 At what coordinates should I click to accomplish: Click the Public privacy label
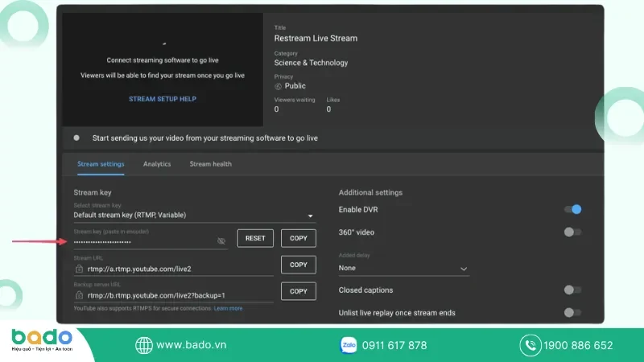pos(295,86)
